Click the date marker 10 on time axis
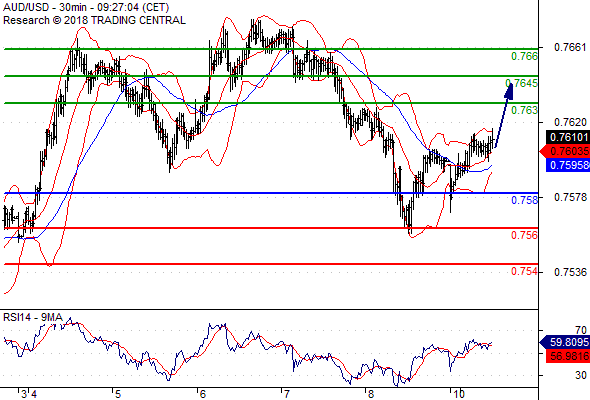 click(459, 394)
